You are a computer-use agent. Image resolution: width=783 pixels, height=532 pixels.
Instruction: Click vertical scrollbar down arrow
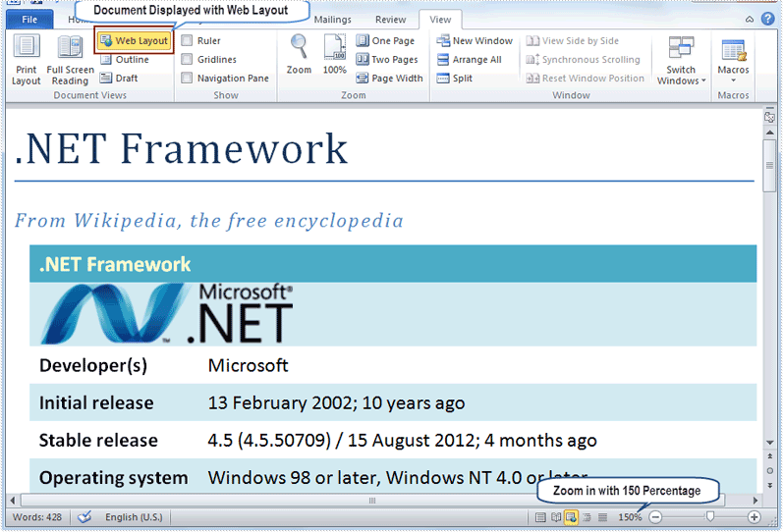[769, 443]
